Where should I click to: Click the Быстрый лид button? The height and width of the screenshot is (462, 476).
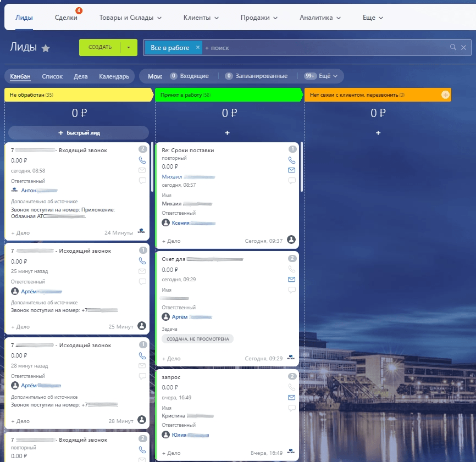[x=79, y=133]
